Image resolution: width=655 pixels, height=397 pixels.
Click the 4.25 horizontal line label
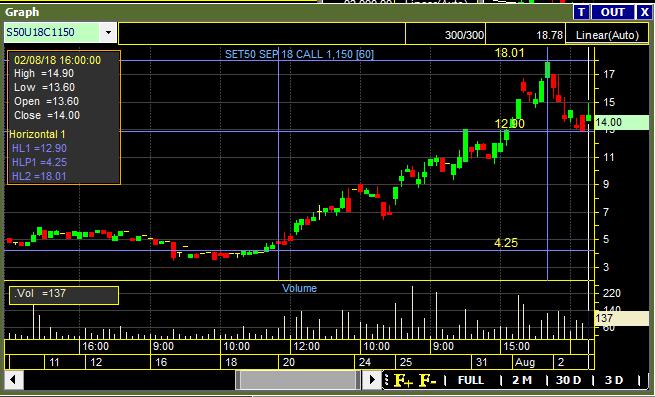pos(505,243)
